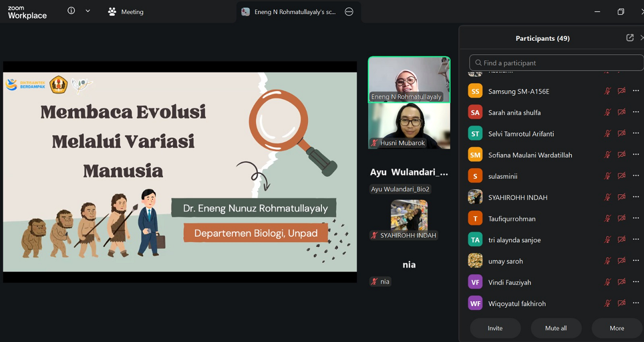Click the camera icon beside Sarah anita shulfa

coord(622,112)
